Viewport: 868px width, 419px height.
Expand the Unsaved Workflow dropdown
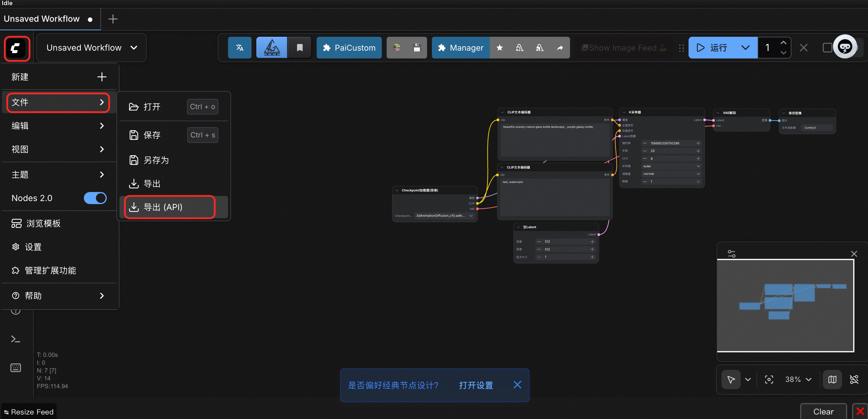[134, 48]
